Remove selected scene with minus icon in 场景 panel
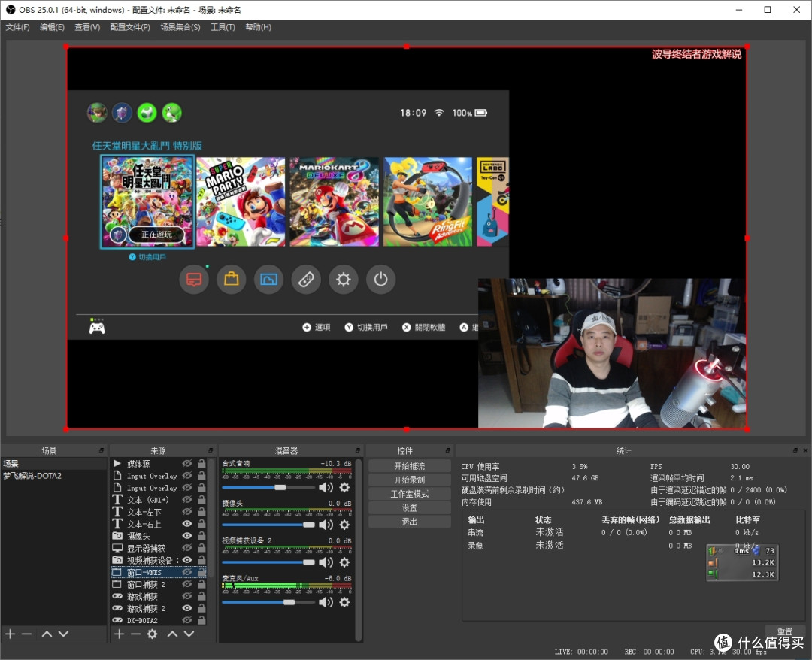Image resolution: width=812 pixels, height=660 pixels. click(x=27, y=634)
